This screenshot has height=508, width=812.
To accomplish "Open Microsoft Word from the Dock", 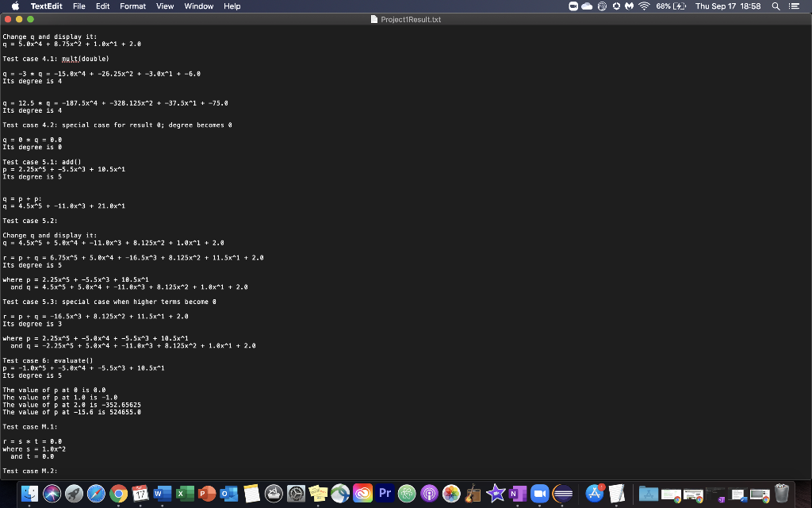I will 163,494.
